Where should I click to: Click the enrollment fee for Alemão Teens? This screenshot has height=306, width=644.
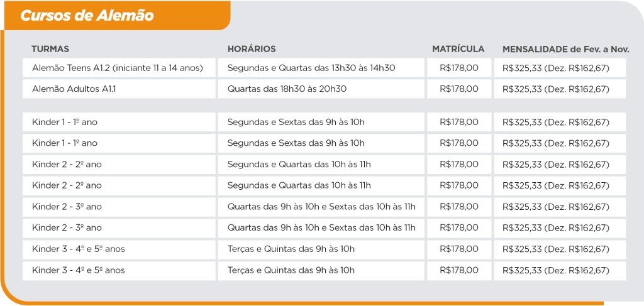[x=458, y=68]
